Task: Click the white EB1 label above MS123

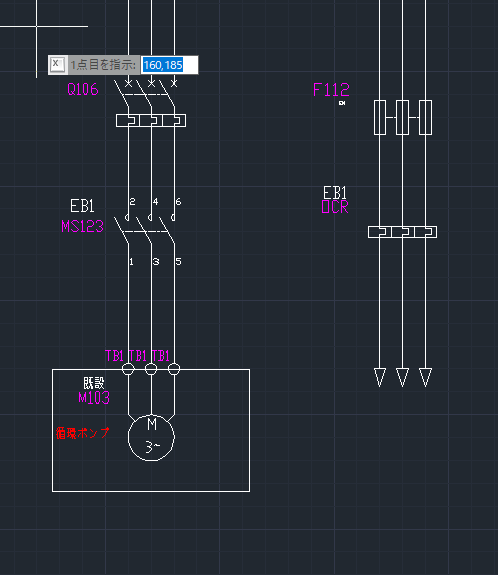Action: click(82, 206)
